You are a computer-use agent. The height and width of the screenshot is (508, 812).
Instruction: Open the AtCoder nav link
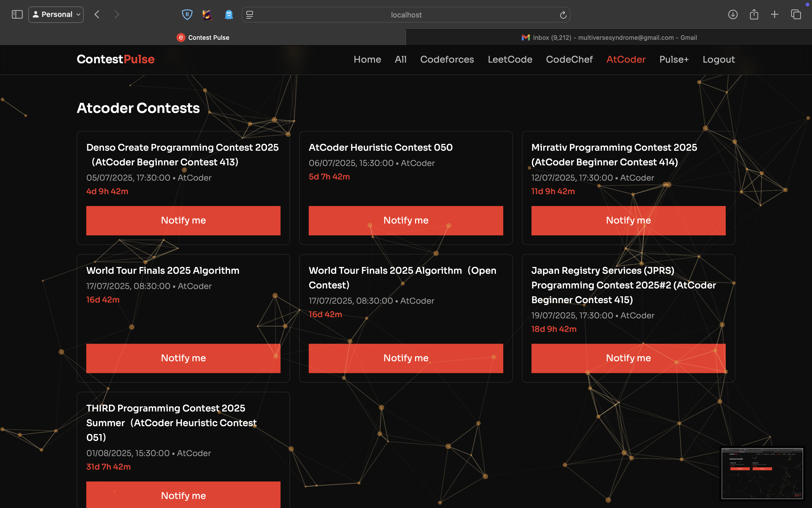626,60
